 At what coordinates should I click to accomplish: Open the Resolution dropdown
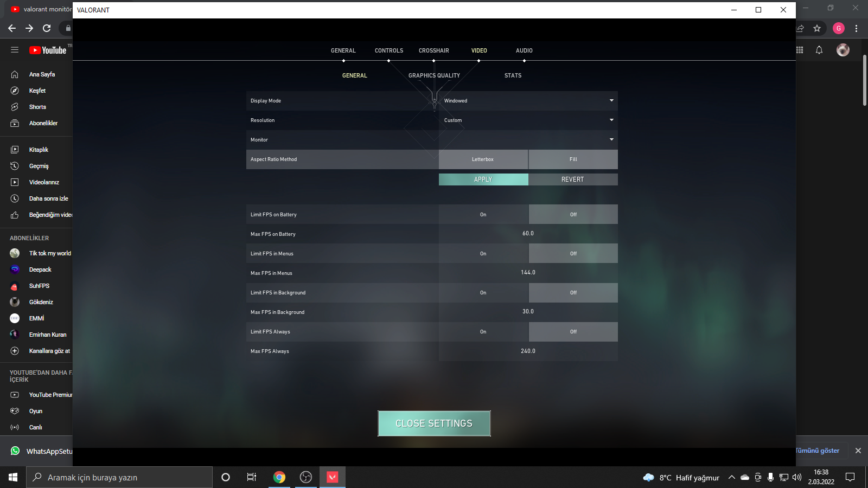[528, 120]
